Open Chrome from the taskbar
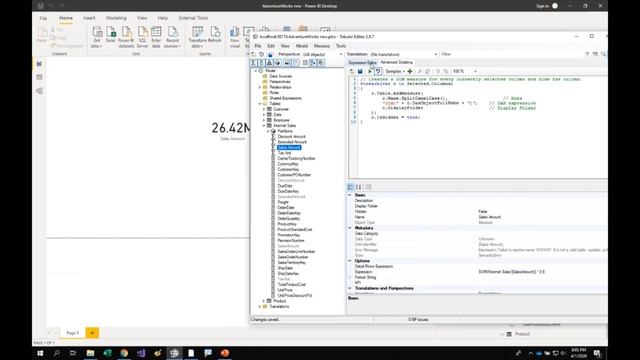 pos(124,353)
